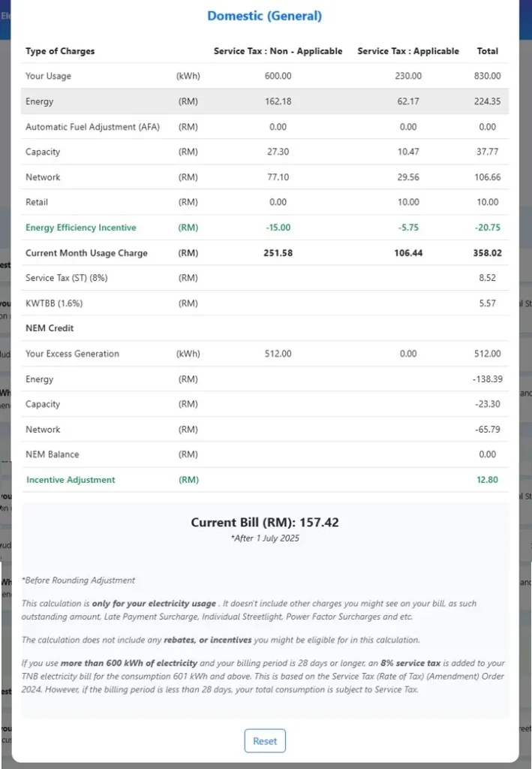Image resolution: width=532 pixels, height=769 pixels.
Task: Click the green Energy Efficiency Incentive label
Action: 81,228
